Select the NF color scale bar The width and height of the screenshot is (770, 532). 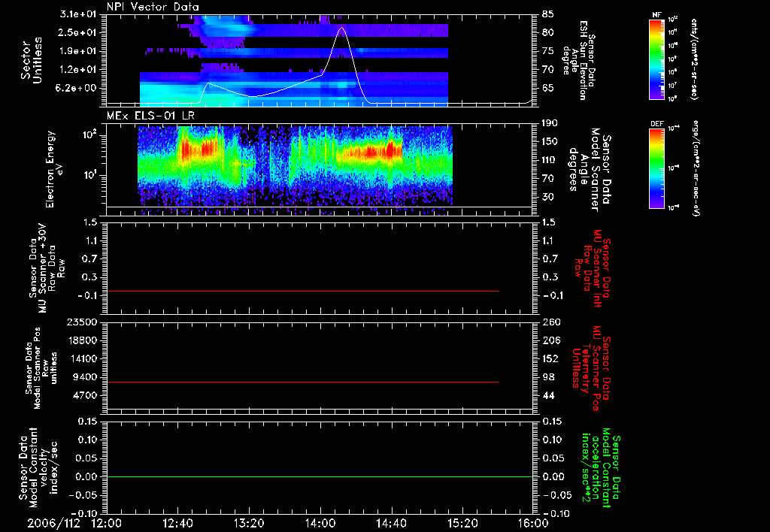656,59
